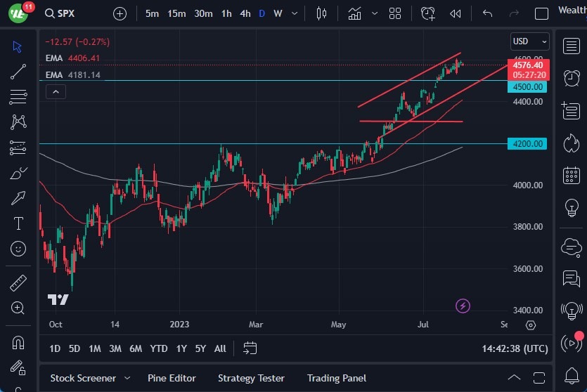Screen dimensions: 587x392
Task: Toggle the lock all drawings tool
Action: [18, 368]
